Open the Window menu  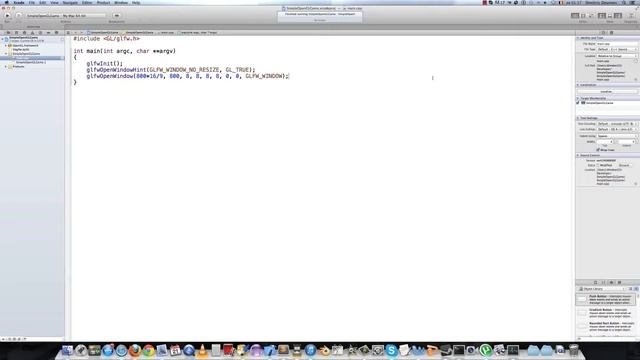[x=121, y=2]
